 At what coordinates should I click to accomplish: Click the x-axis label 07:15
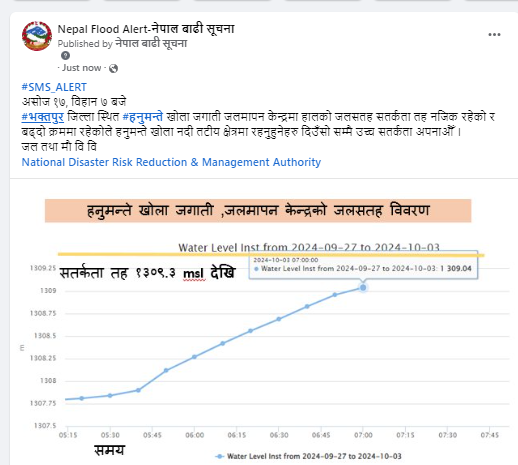coord(405,435)
